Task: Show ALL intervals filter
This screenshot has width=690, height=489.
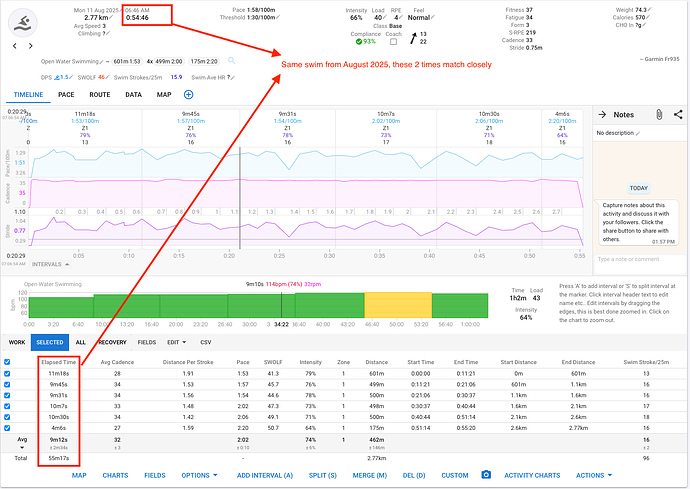Action: pos(81,342)
